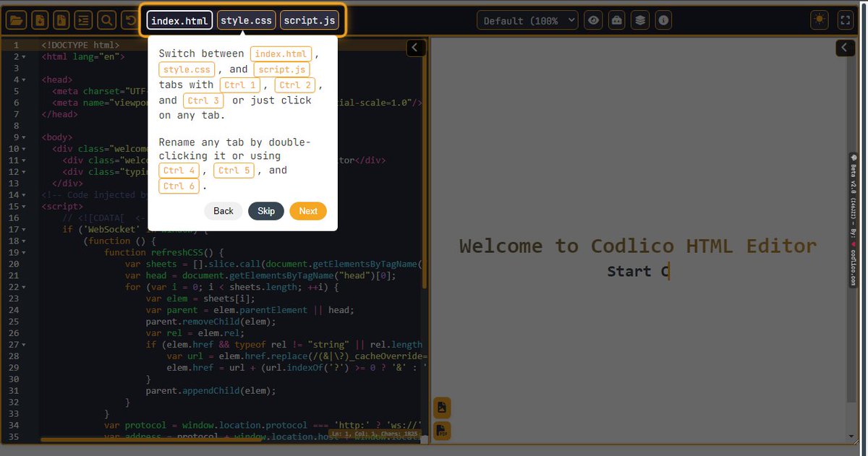Fold the body tag at line 9
The height and width of the screenshot is (456, 868).
(25, 137)
